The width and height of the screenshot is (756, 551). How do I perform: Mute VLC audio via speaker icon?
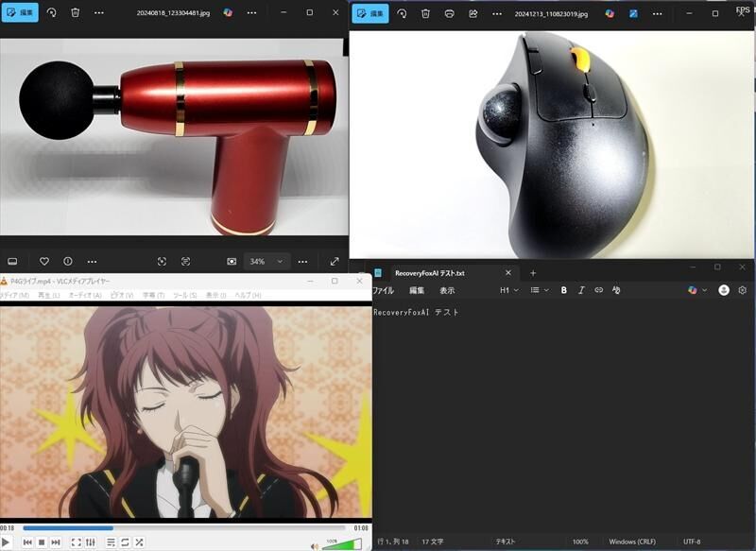pyautogui.click(x=315, y=546)
